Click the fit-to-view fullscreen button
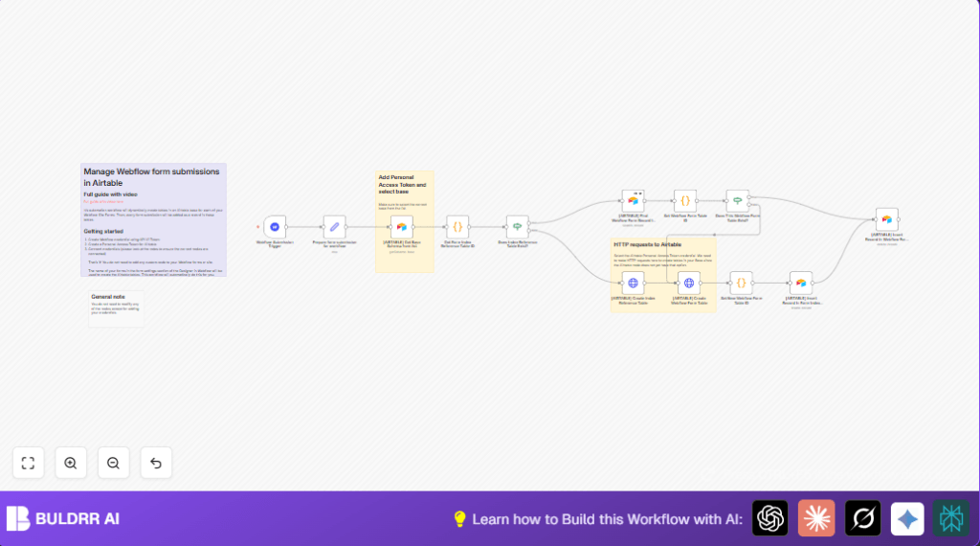Image resolution: width=980 pixels, height=546 pixels. 28,463
